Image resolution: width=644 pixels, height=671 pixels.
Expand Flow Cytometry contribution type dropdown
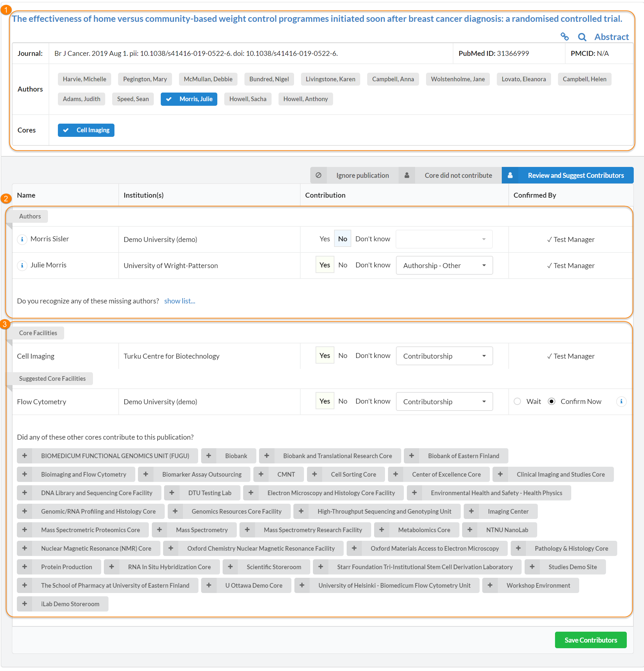point(444,402)
